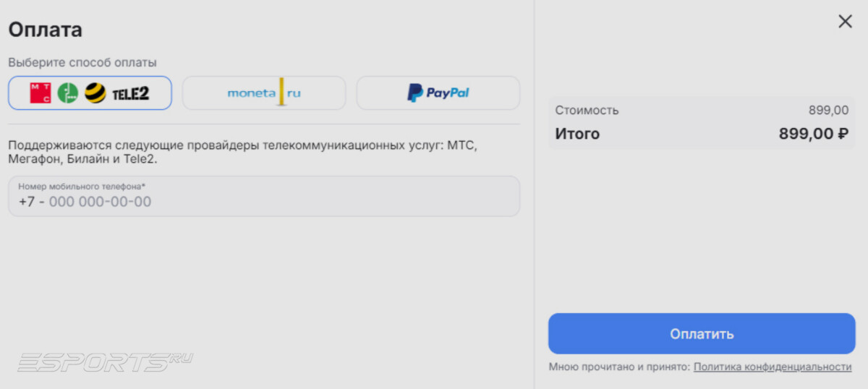Viewport: 868px width, 389px height.
Task: Click the Итого total 899,00 ₽ amount
Action: pyautogui.click(x=814, y=134)
